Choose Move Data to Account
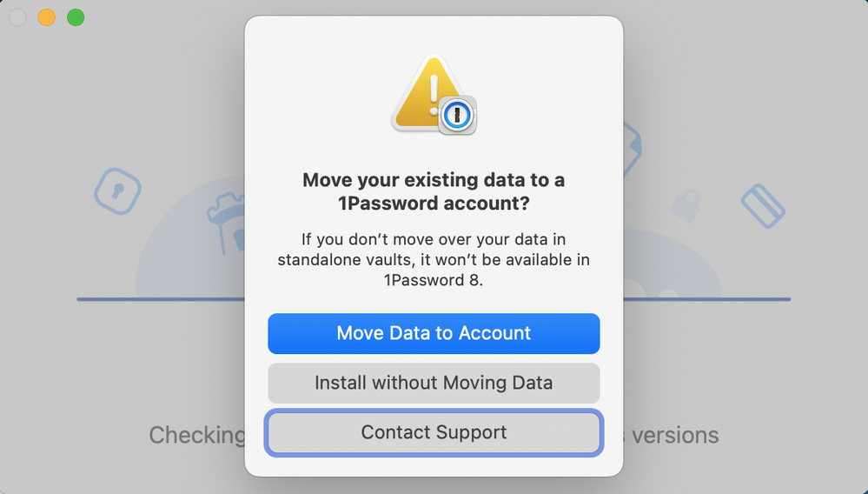The image size is (868, 494). point(434,334)
